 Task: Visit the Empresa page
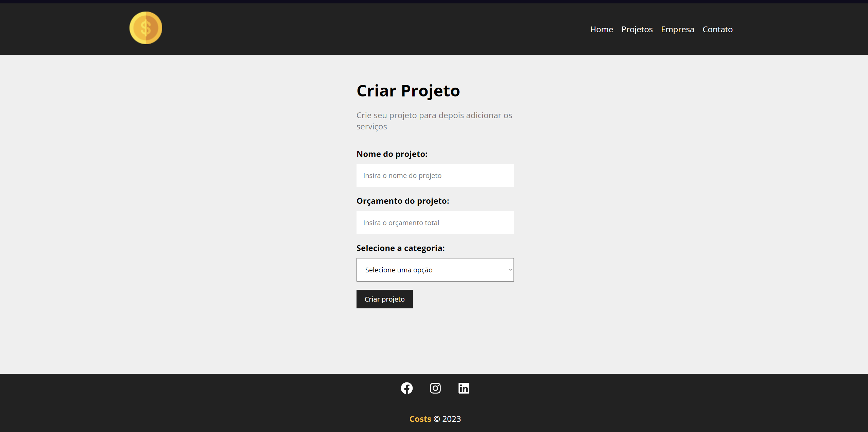[x=677, y=29]
